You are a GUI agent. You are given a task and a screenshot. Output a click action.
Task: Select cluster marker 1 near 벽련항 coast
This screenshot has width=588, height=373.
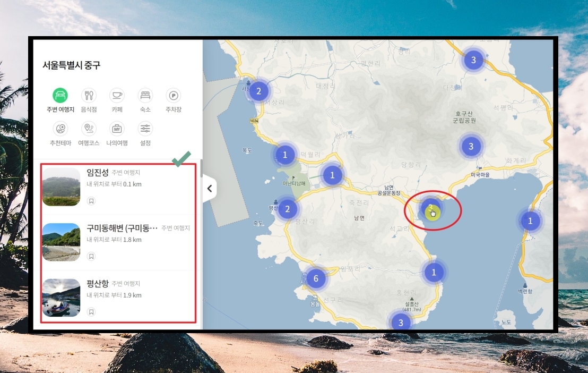pos(530,221)
